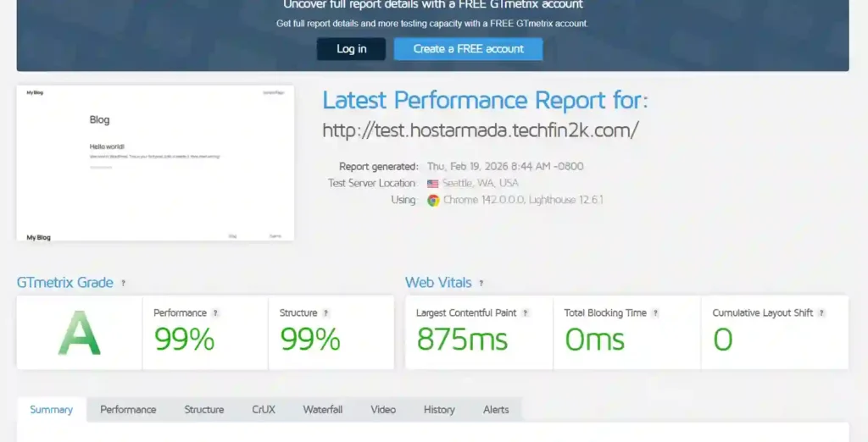Click help icon next to Web Vitals
Screen dimensions: 868x442
pos(481,283)
